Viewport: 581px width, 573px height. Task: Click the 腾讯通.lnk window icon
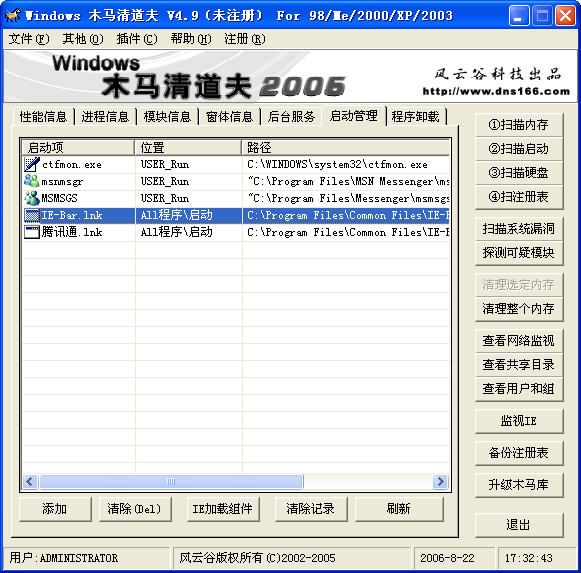(x=32, y=232)
